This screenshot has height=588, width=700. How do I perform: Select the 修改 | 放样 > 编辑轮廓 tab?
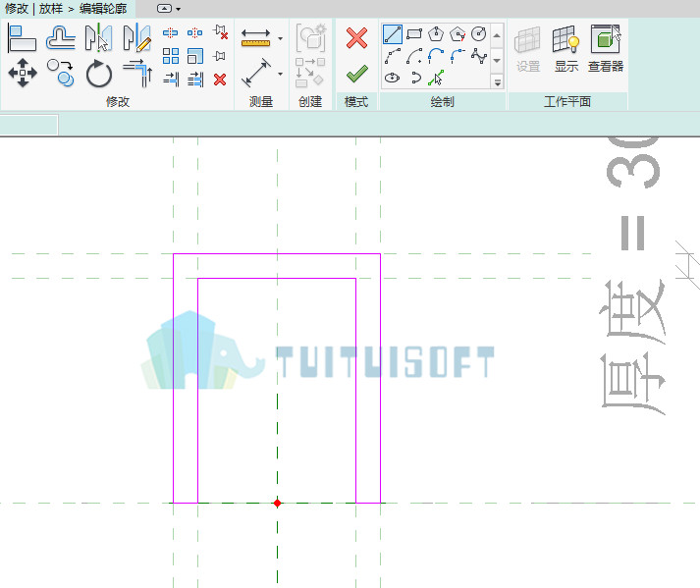(66, 9)
